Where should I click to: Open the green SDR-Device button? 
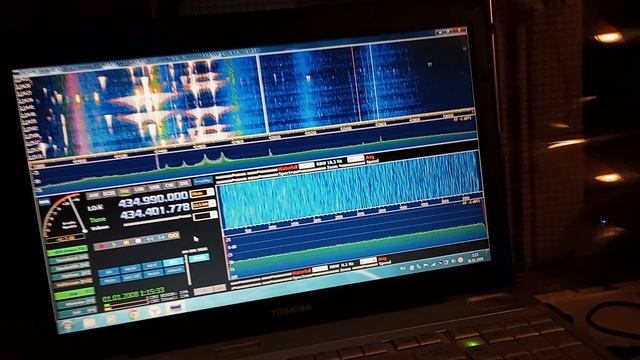pos(68,251)
